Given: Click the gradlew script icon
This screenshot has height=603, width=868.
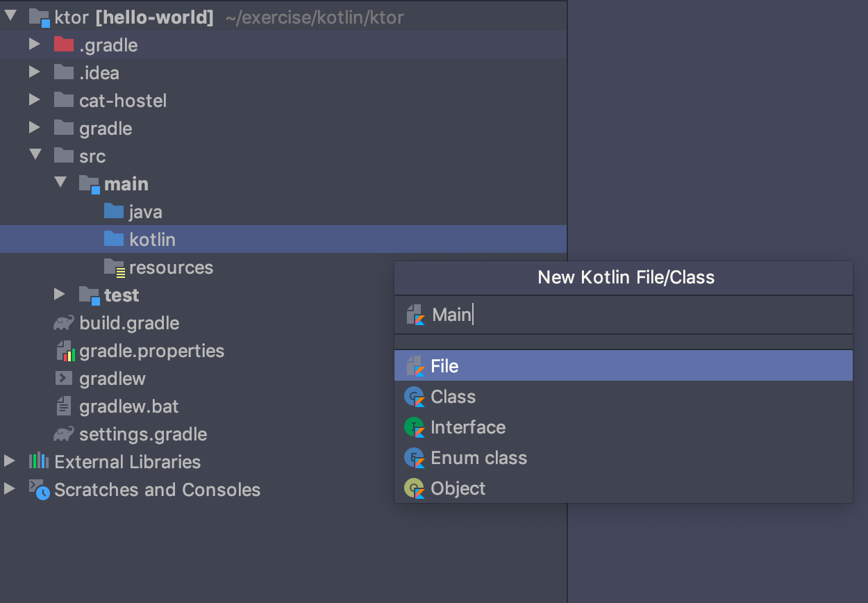Looking at the screenshot, I should (x=63, y=378).
